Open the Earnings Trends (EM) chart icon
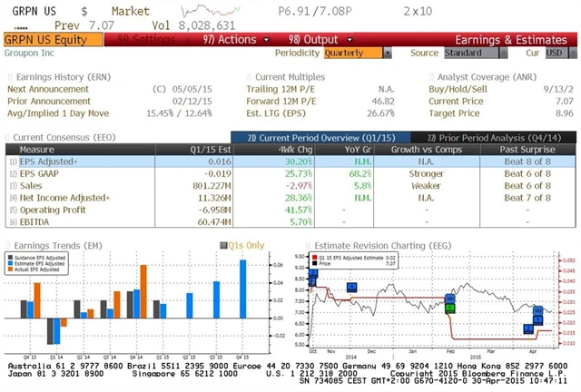The image size is (581, 392). click(8, 244)
